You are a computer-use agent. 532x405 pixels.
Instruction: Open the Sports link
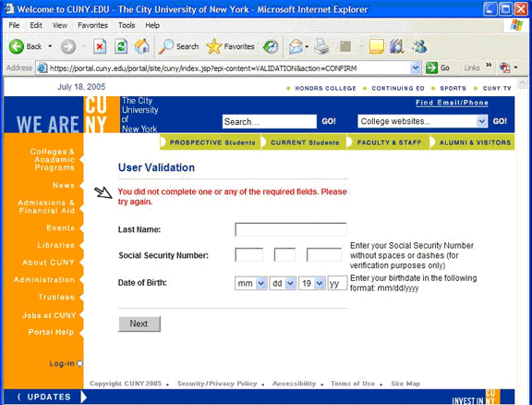[453, 89]
